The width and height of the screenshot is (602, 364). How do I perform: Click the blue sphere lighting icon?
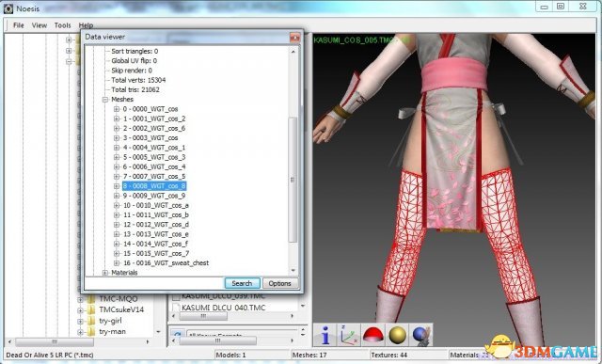point(421,335)
